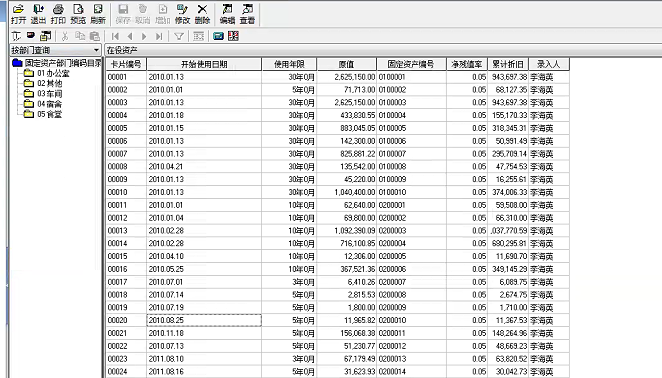Image resolution: width=662 pixels, height=378 pixels.
Task: Select 李海英 cell in row 00010
Action: pyautogui.click(x=549, y=192)
